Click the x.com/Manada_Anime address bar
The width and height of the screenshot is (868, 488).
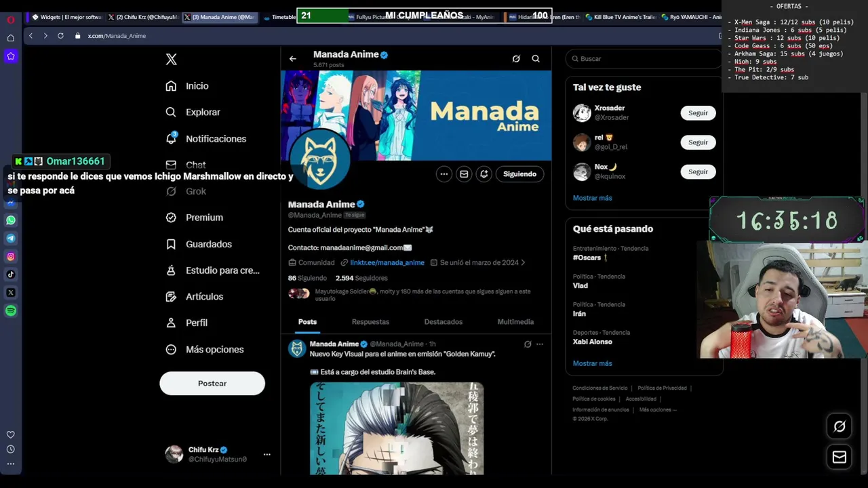(117, 36)
